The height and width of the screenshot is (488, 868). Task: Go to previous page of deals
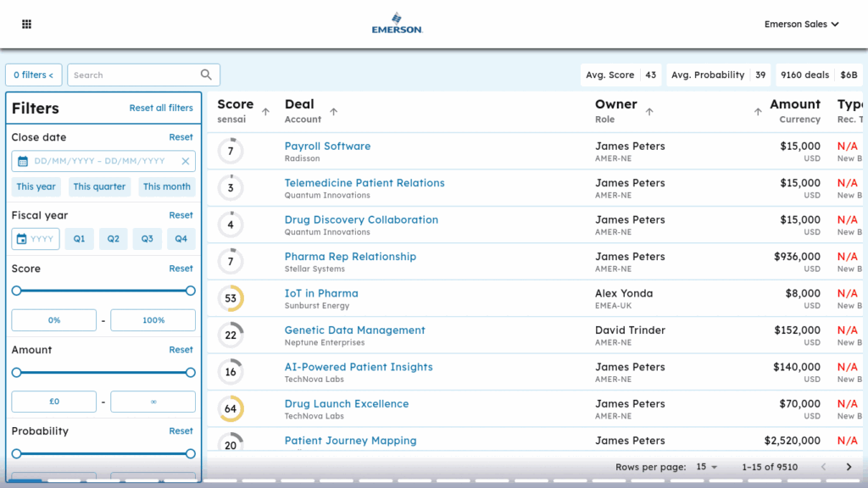[x=824, y=467]
